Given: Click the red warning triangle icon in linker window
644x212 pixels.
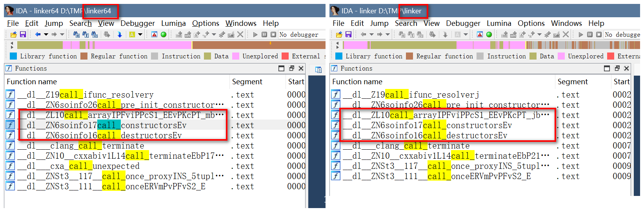Looking at the screenshot, I should point(480,35).
